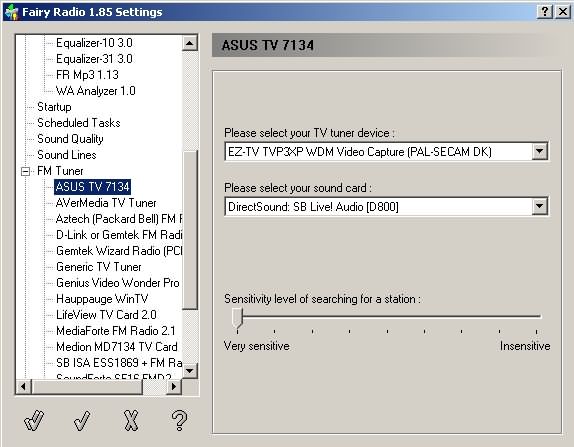The height and width of the screenshot is (447, 574).
Task: Click the double-checkmark OK icon
Action: point(34,420)
